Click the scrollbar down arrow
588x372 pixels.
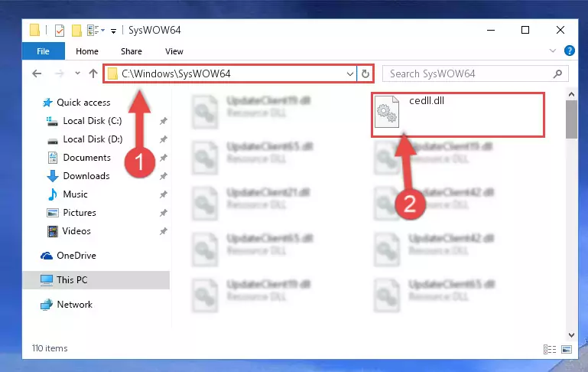tap(571, 335)
